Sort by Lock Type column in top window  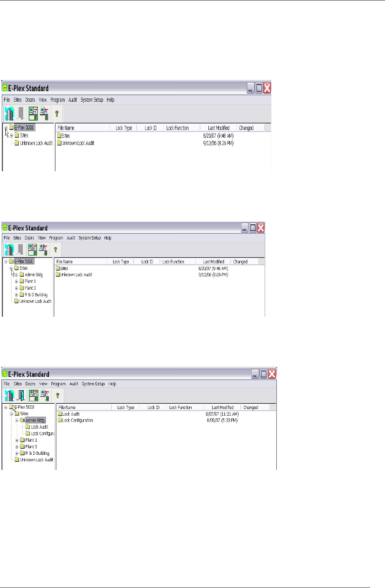[x=123, y=128]
